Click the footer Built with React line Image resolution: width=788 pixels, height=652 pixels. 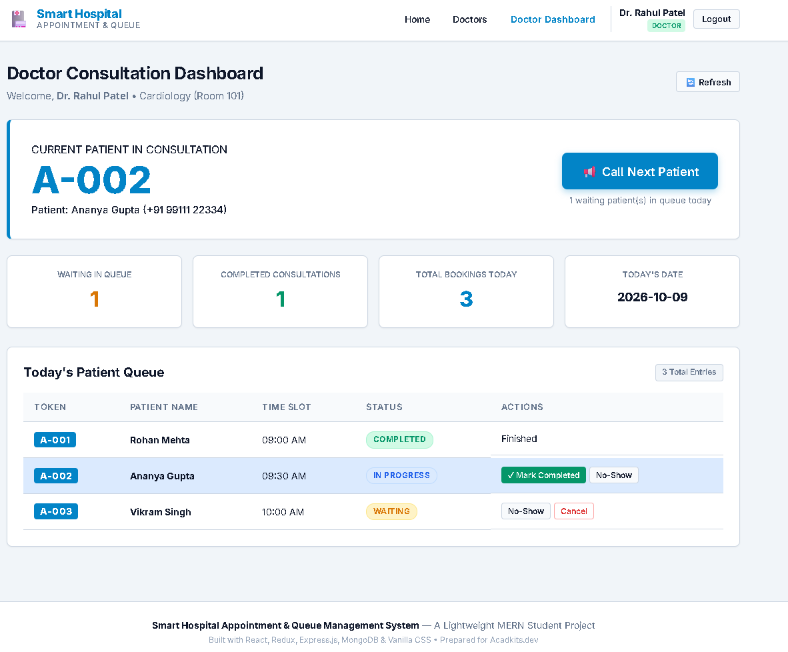pyautogui.click(x=373, y=640)
